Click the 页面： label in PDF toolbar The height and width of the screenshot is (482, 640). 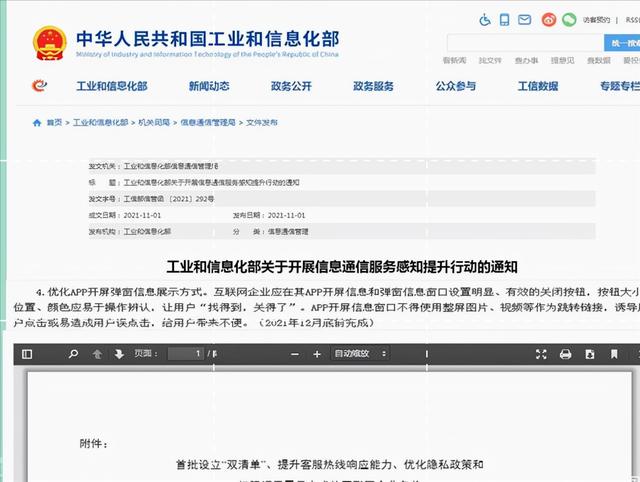click(x=146, y=353)
